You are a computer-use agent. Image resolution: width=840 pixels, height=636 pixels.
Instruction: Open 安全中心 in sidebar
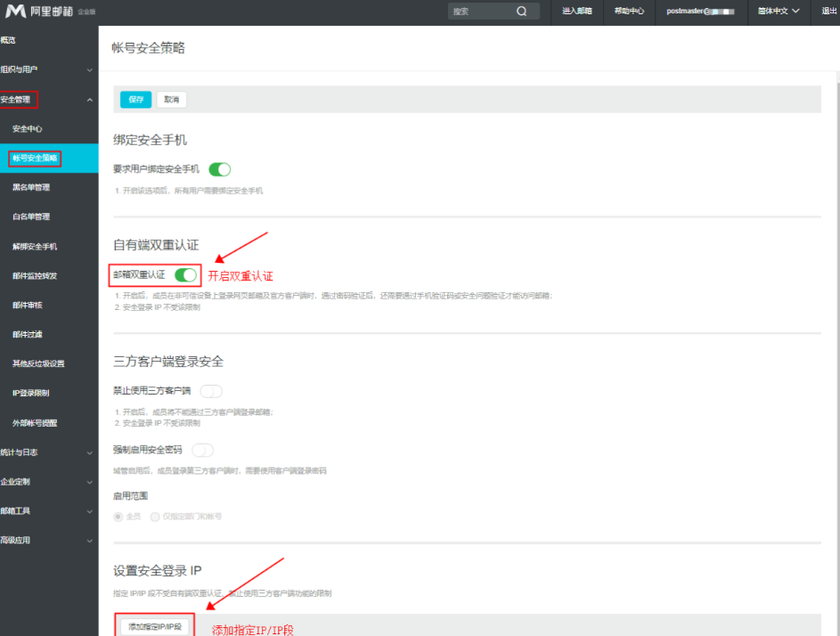(x=28, y=128)
